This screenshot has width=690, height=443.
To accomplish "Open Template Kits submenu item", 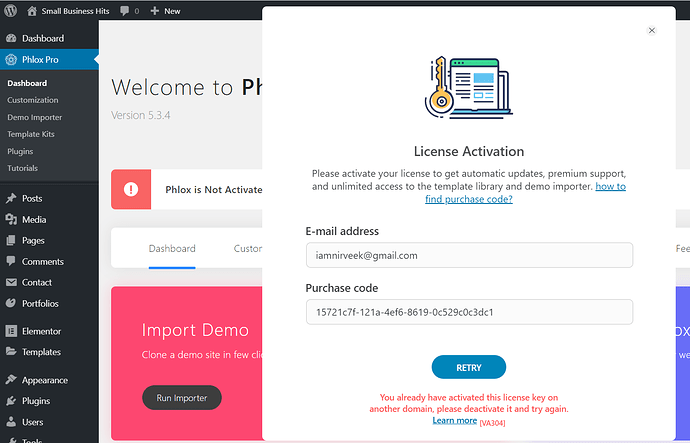I will (31, 134).
